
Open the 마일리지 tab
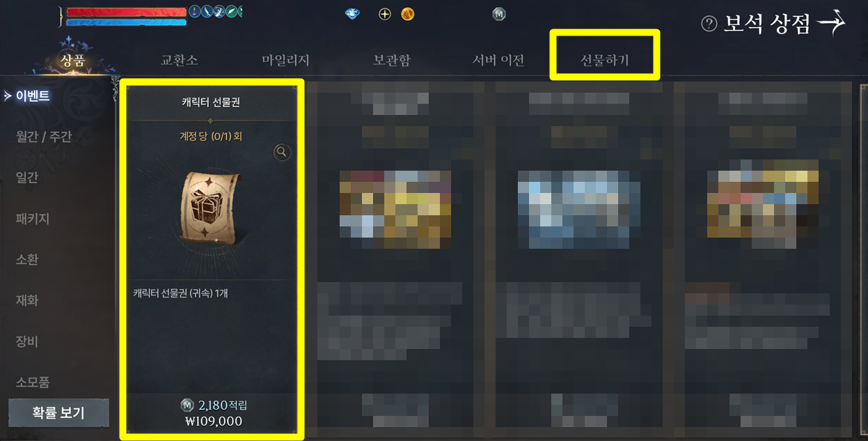[x=285, y=60]
